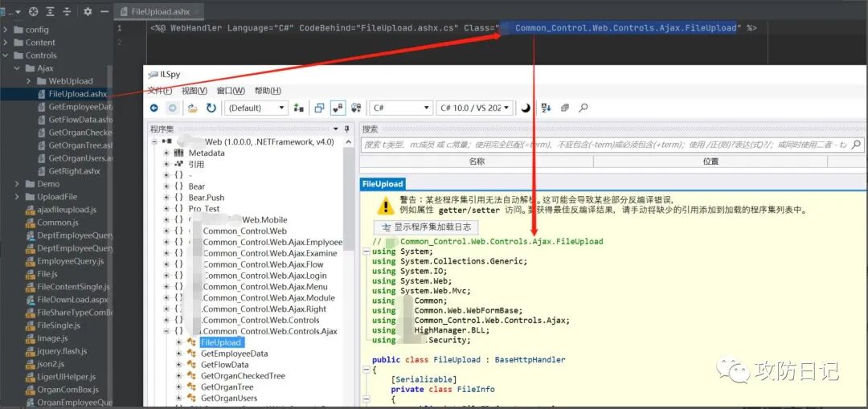Expand the Demo folder
The height and width of the screenshot is (409, 868).
(17, 184)
